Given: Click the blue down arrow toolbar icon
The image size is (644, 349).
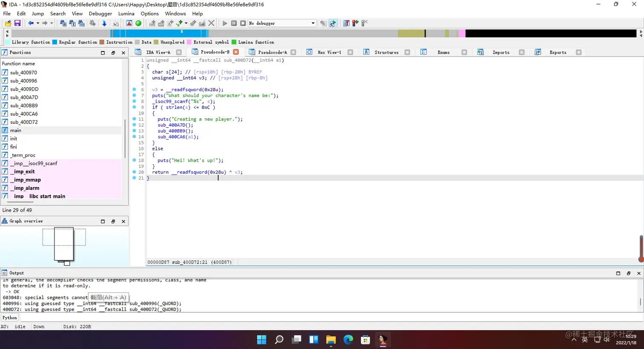Looking at the screenshot, I should tap(104, 23).
